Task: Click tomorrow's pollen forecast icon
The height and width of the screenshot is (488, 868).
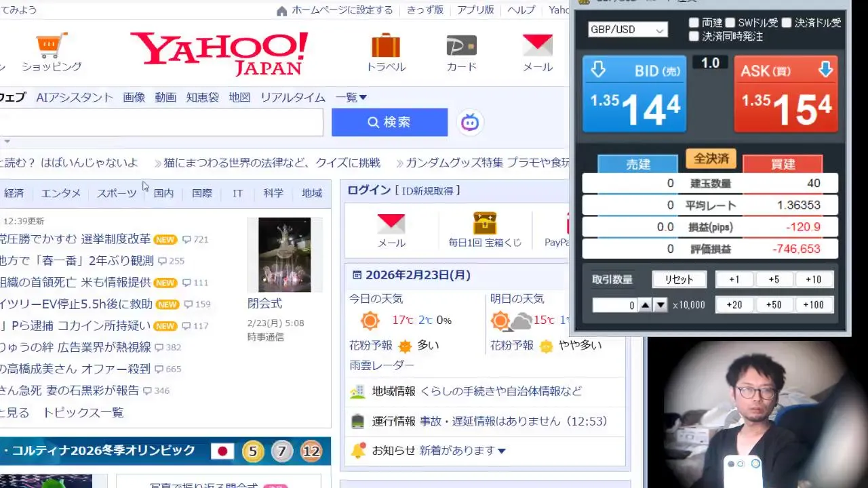Action: point(546,346)
